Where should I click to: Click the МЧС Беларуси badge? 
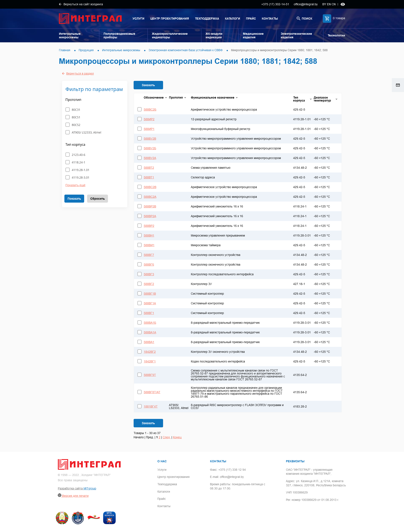[109, 517]
